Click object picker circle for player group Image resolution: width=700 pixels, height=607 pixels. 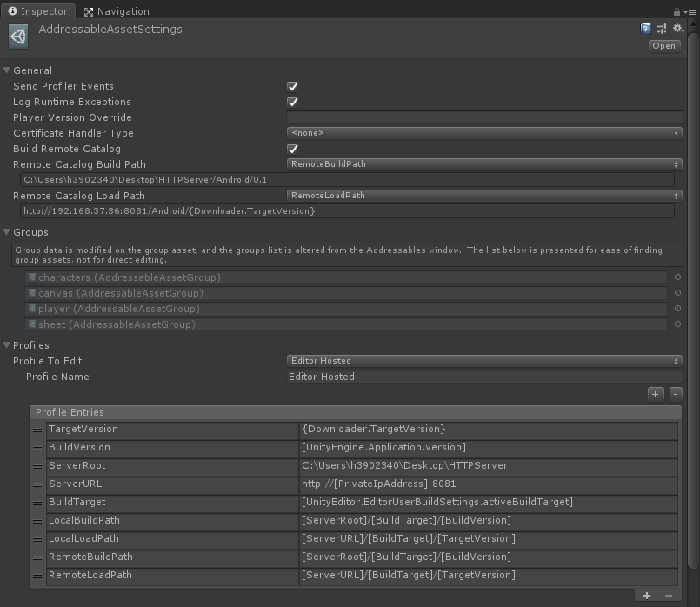(x=677, y=309)
